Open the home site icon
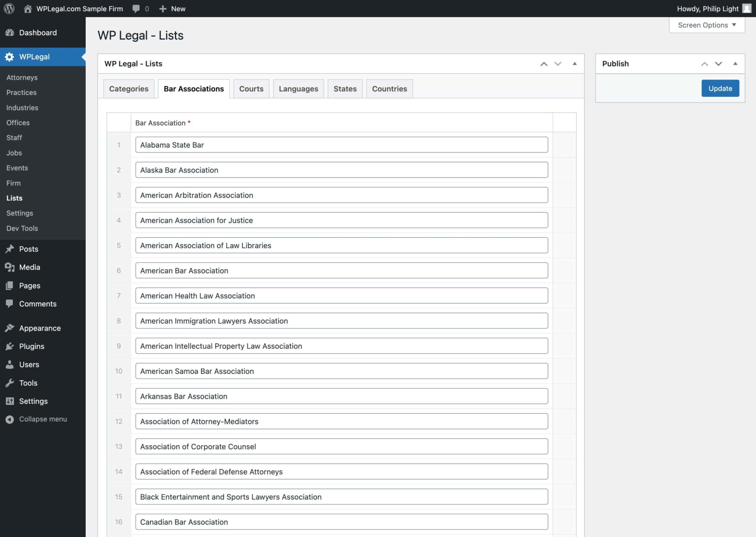Viewport: 756px width, 537px height. [28, 8]
